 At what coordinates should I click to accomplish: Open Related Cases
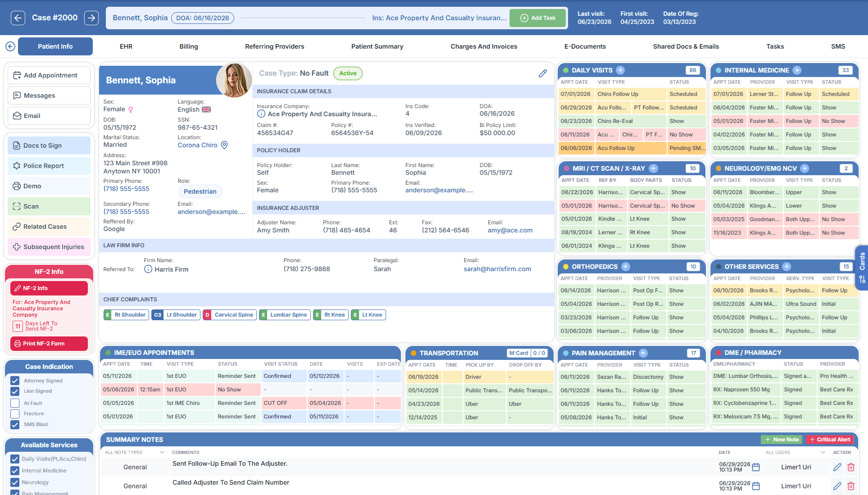[49, 227]
